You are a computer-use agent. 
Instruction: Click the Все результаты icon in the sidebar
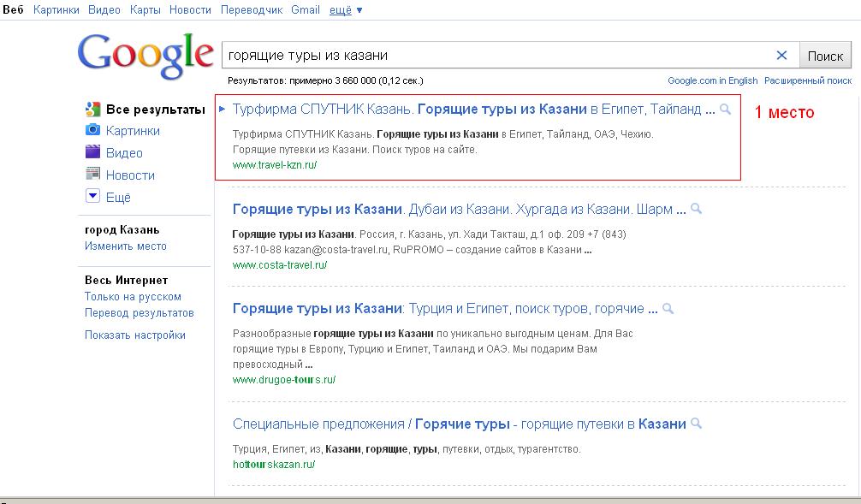click(x=91, y=110)
